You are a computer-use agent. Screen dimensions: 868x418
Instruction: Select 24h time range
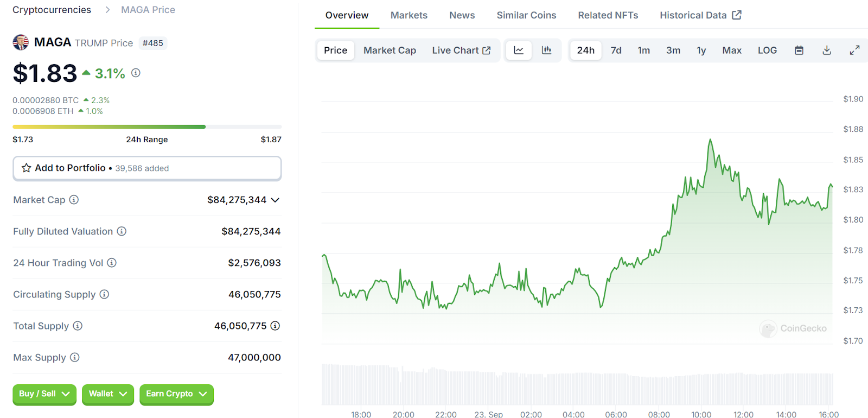point(586,50)
